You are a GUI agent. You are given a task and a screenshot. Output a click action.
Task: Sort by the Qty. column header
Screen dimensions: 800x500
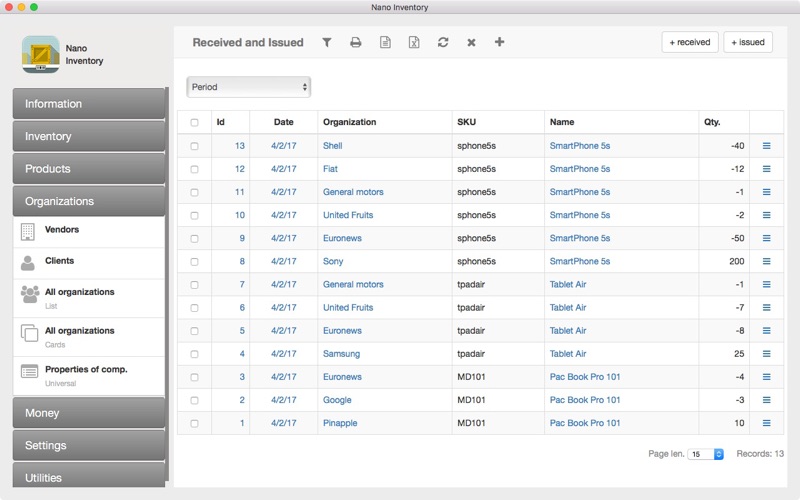coord(712,122)
